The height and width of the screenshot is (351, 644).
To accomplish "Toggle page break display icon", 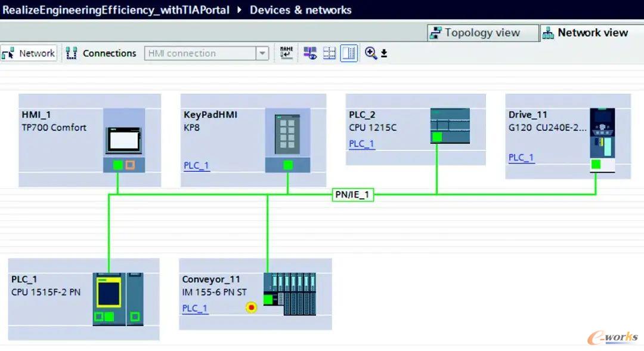I will click(x=329, y=53).
